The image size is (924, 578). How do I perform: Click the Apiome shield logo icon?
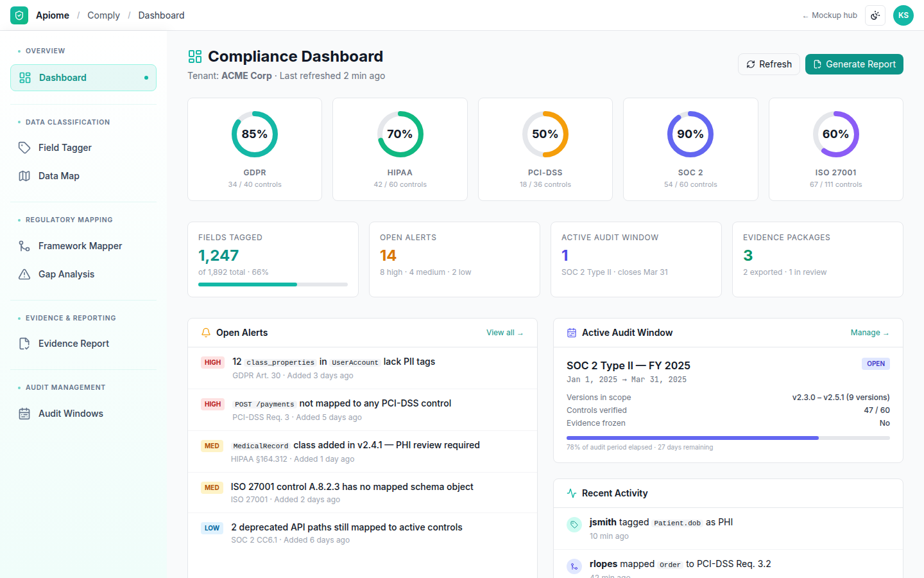(x=19, y=15)
